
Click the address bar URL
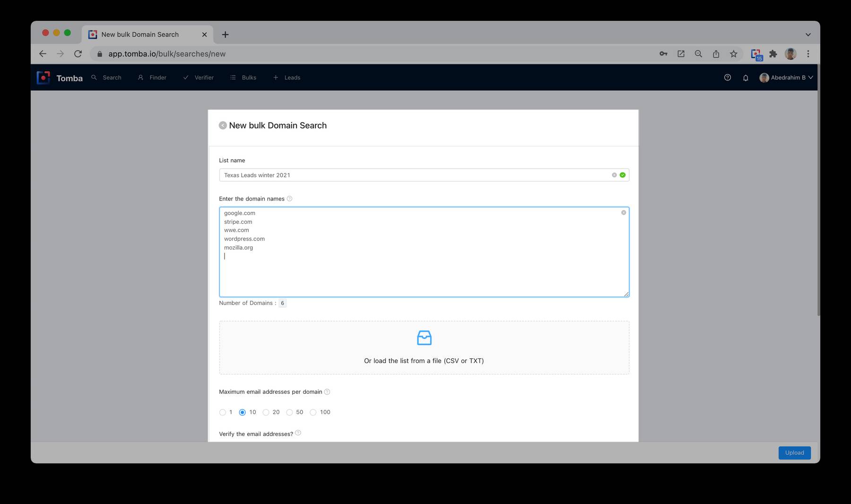pos(167,54)
